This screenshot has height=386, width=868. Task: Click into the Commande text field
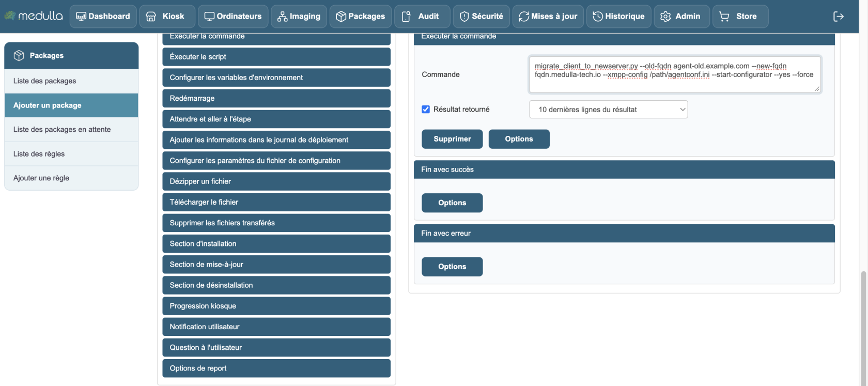[x=675, y=74]
